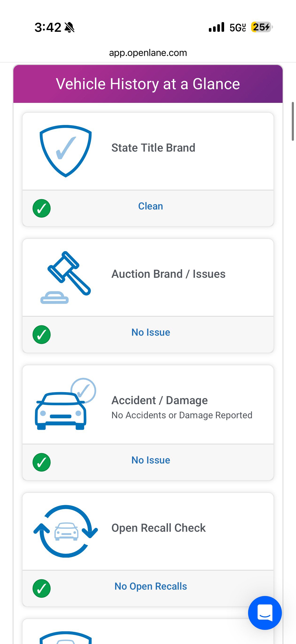Click the Vehicle History at a Glance banner
296x644 pixels.
tap(148, 84)
